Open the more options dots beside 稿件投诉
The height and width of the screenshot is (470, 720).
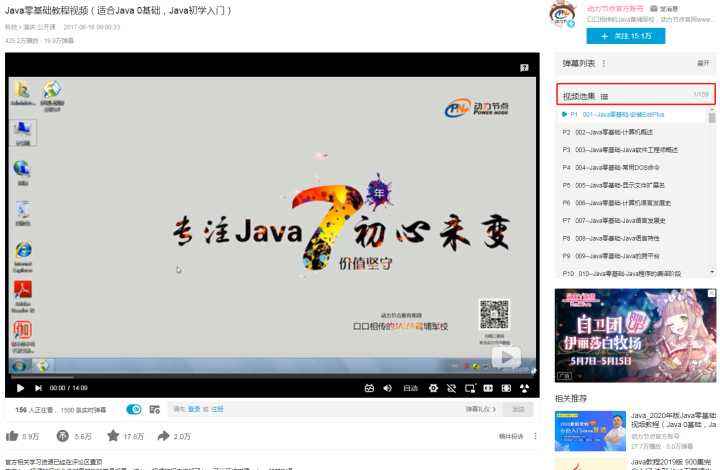click(x=535, y=436)
